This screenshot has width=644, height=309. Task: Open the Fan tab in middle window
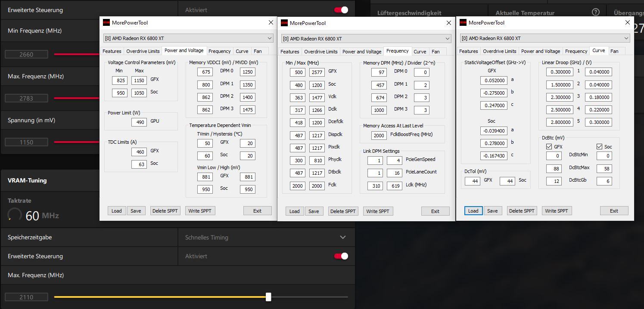click(x=436, y=52)
